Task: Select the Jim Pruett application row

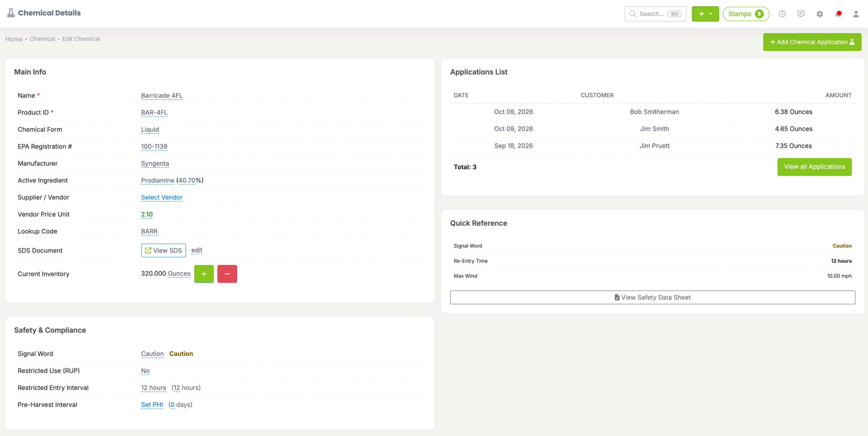Action: [652, 146]
